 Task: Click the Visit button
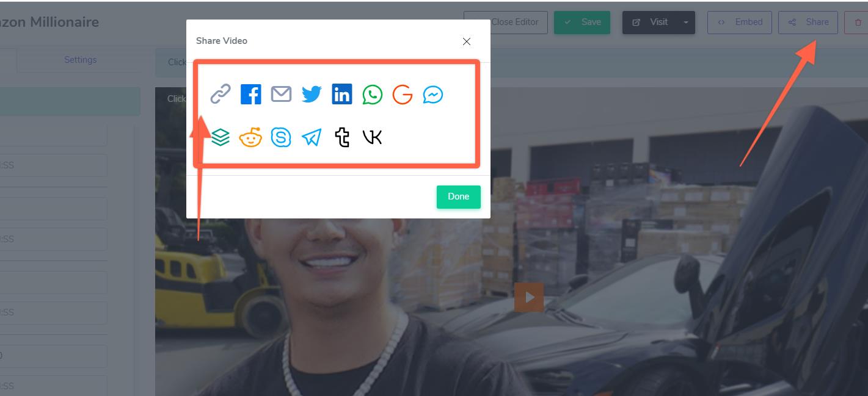click(x=650, y=22)
